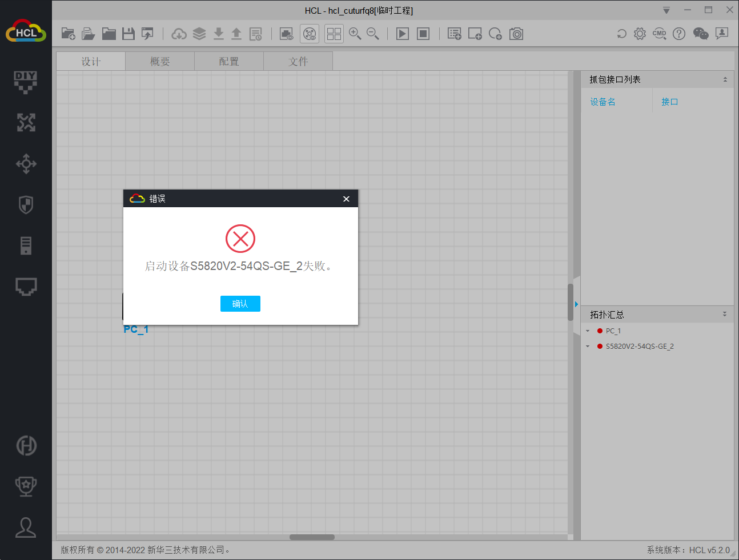Minimize the HCL window

pyautogui.click(x=688, y=10)
